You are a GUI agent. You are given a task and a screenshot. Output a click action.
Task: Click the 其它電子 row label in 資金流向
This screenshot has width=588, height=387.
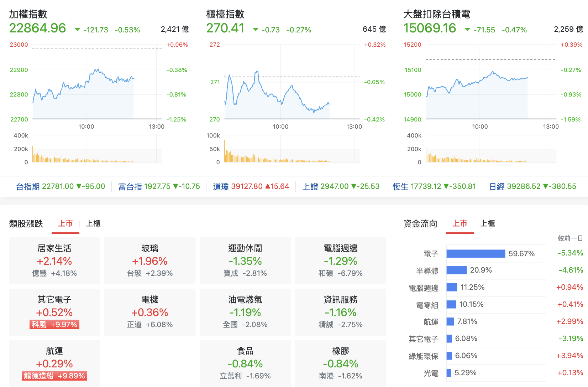[424, 339]
